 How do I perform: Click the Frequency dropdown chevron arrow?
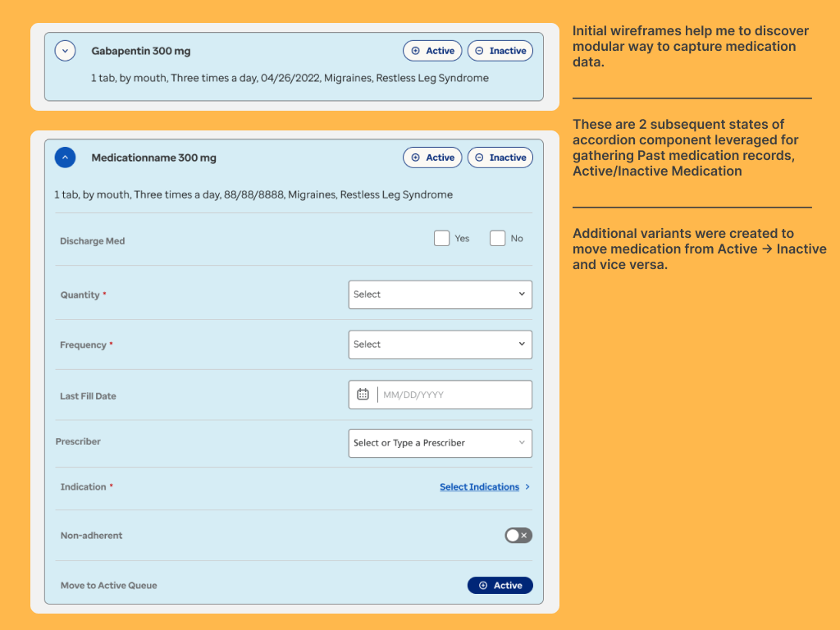522,345
